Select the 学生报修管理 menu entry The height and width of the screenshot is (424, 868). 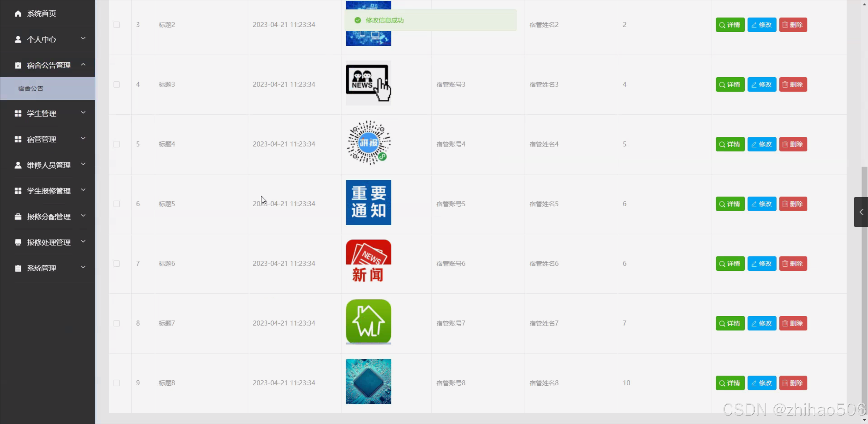tap(49, 191)
